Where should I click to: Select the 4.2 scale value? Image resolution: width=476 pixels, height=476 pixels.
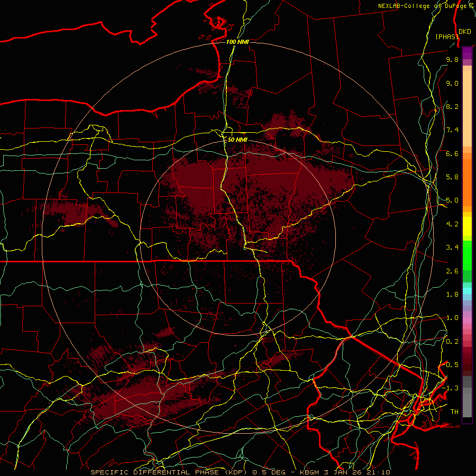(x=452, y=224)
